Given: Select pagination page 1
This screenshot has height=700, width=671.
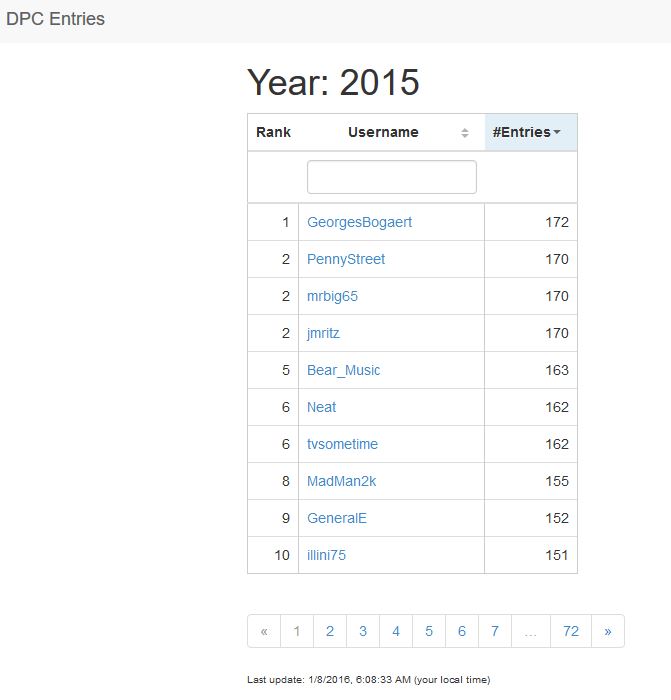Looking at the screenshot, I should [297, 631].
